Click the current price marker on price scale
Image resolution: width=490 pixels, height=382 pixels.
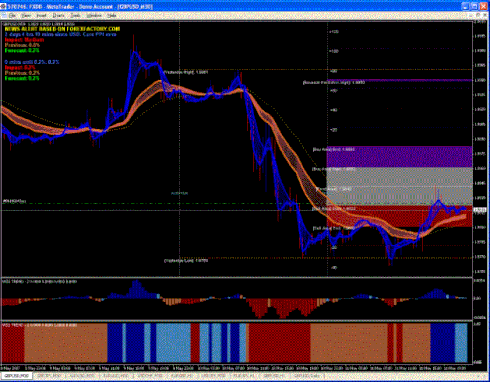tap(480, 210)
